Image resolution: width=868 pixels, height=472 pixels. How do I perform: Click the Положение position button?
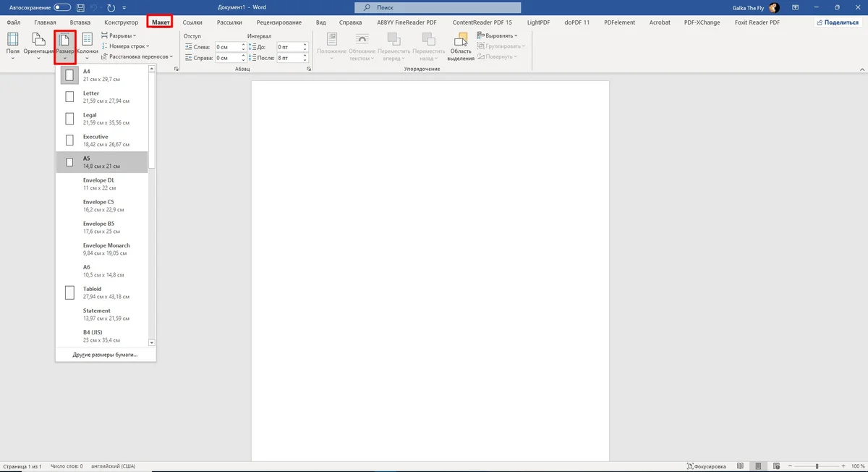point(331,46)
